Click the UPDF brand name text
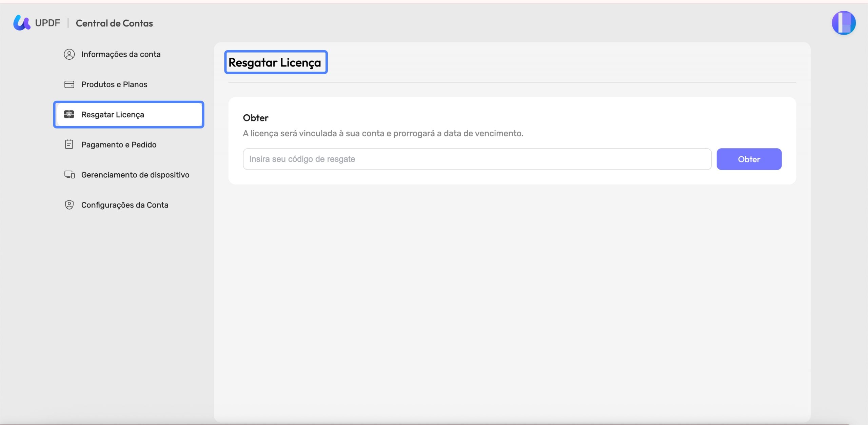 click(47, 23)
